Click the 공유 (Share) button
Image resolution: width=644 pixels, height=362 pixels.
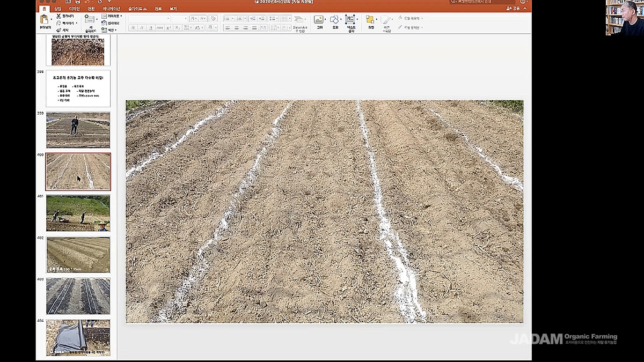click(514, 9)
